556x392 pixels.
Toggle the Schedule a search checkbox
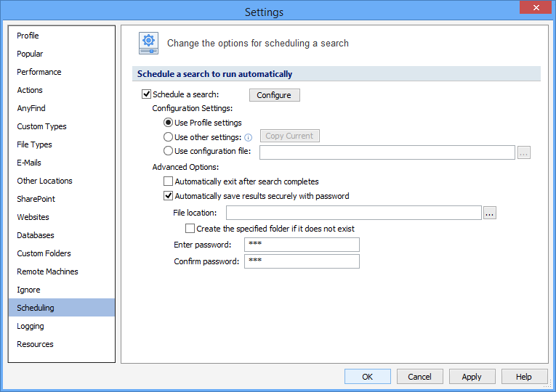pos(146,94)
